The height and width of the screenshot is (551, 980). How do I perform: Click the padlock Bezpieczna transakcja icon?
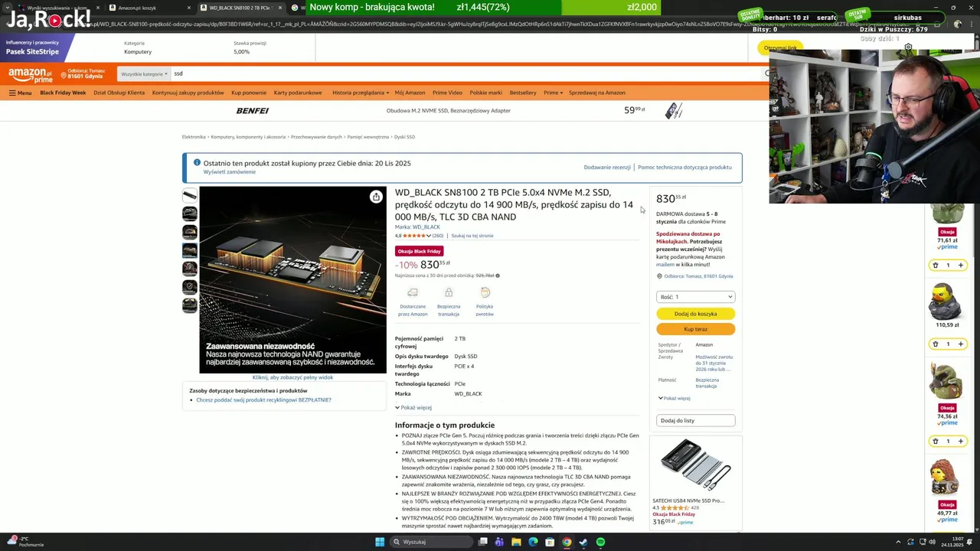[449, 292]
